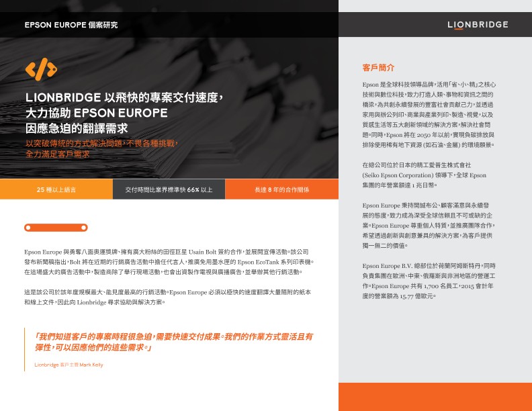Click the quote line starting '我們知道客戶的專案時程很急迫'
Viewport: 532px width, 411px height.
click(x=173, y=336)
